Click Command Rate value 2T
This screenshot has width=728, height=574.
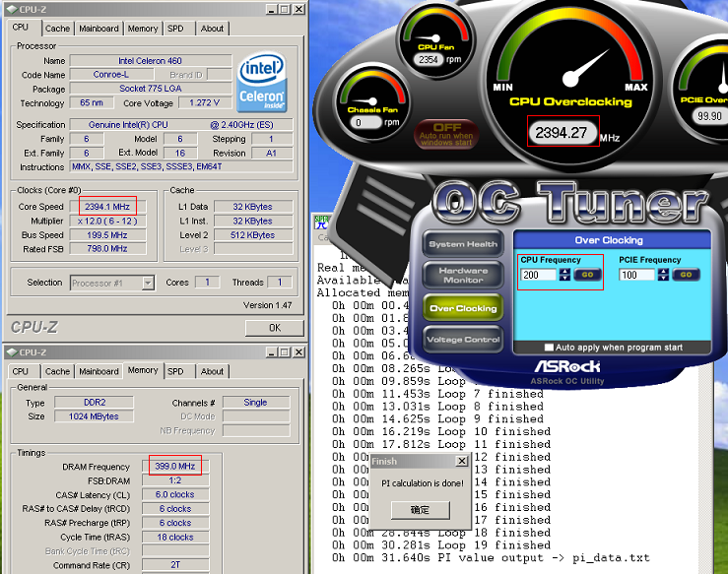(175, 565)
